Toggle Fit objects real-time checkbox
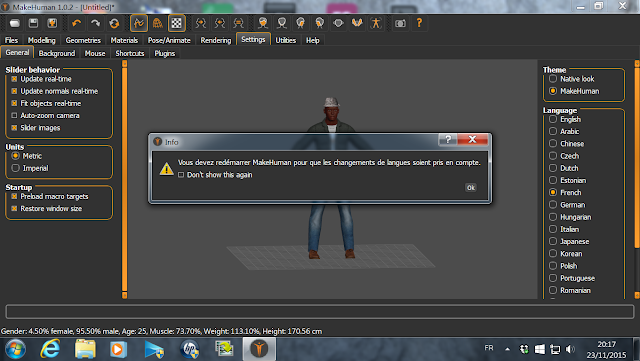 14,103
